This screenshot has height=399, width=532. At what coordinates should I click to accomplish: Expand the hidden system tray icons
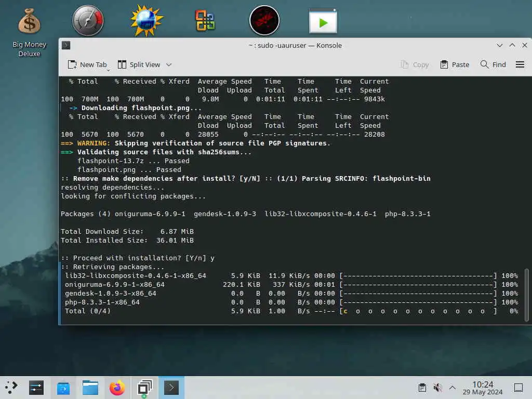pos(453,388)
